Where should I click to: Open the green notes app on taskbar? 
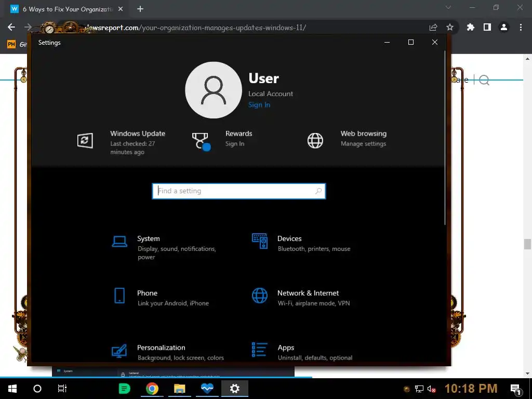(x=125, y=389)
